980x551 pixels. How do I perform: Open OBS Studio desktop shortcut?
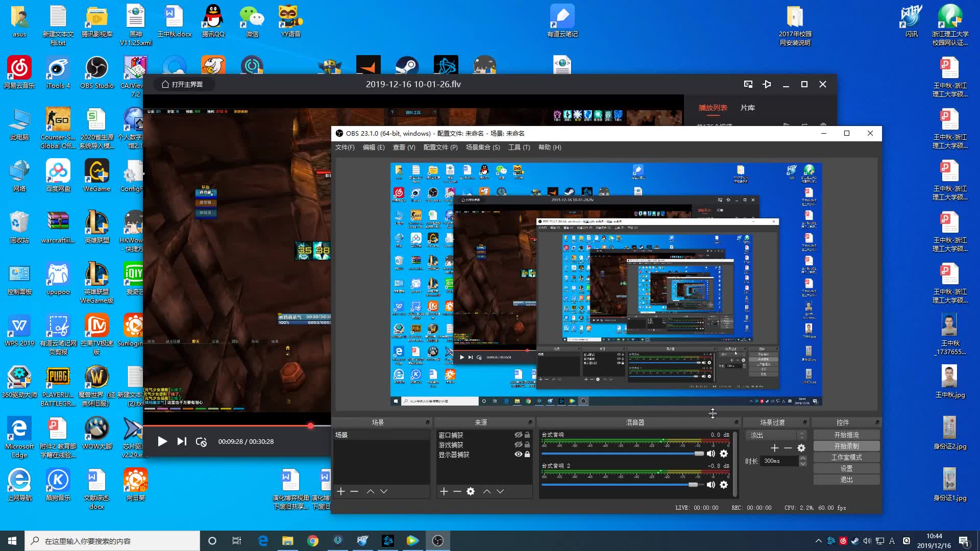(96, 72)
